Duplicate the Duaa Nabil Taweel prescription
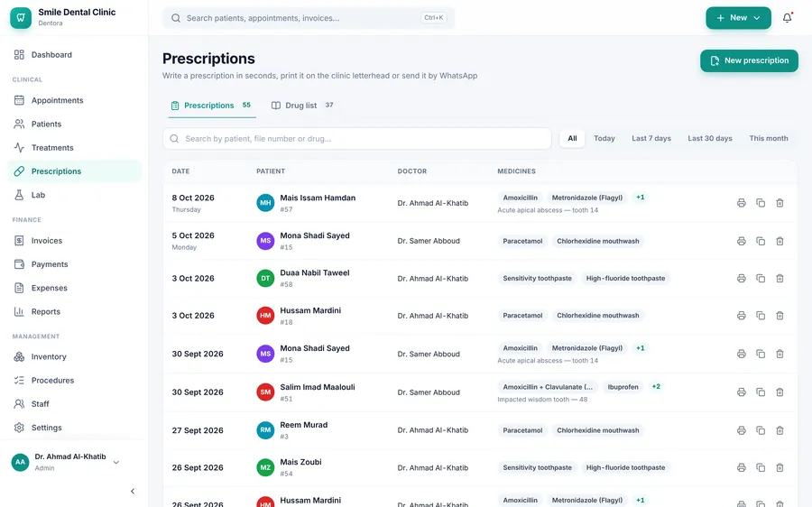Image resolution: width=812 pixels, height=507 pixels. (761, 278)
